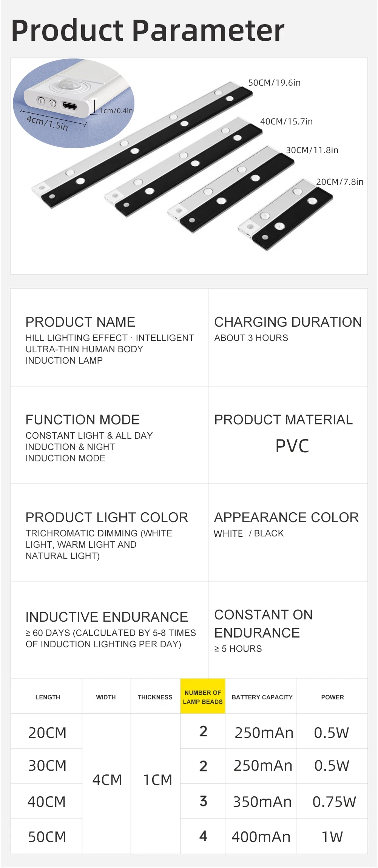
Task: Click the LENGTH column header
Action: tap(48, 697)
